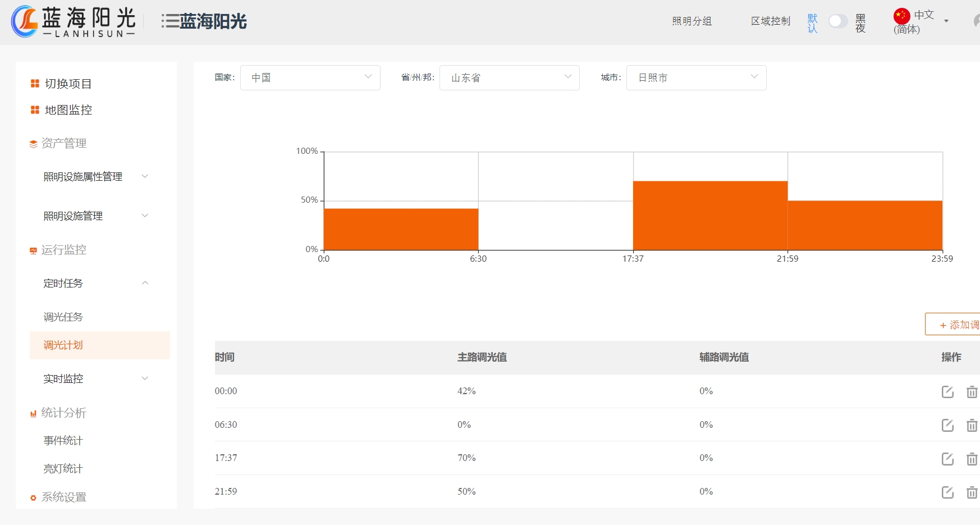The image size is (980, 525).
Task: Expand the 照明设施属性管理 submenu
Action: (95, 177)
